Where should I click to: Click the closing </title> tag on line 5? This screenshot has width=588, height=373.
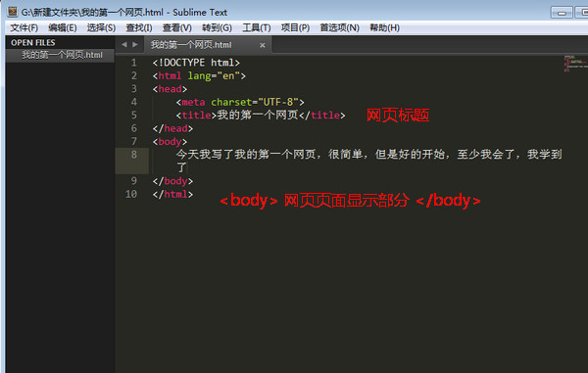pyautogui.click(x=322, y=116)
